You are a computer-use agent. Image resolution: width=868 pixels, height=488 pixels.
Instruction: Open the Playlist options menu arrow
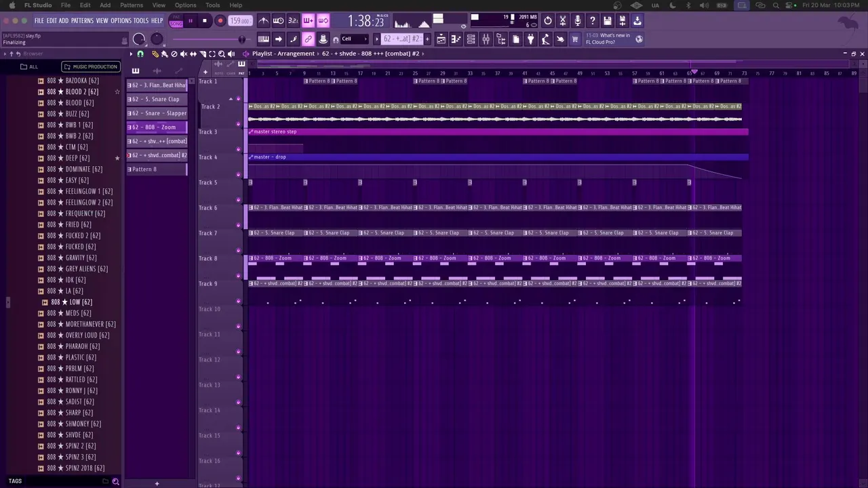tap(132, 54)
